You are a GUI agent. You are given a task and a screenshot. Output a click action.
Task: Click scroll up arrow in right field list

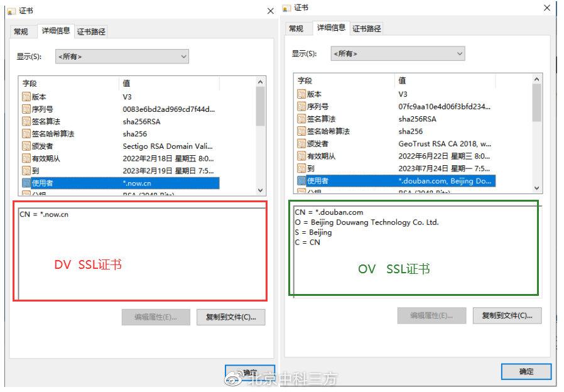tap(536, 79)
